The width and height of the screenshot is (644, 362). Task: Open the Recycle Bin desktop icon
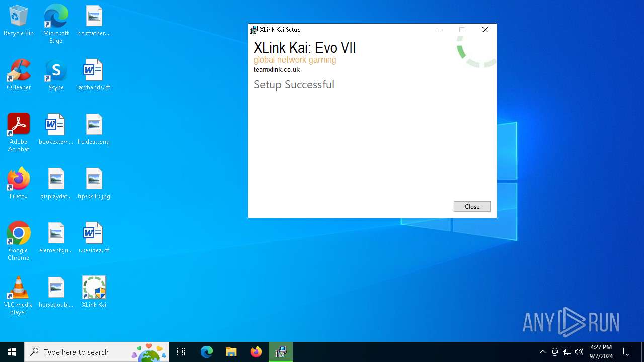(19, 21)
